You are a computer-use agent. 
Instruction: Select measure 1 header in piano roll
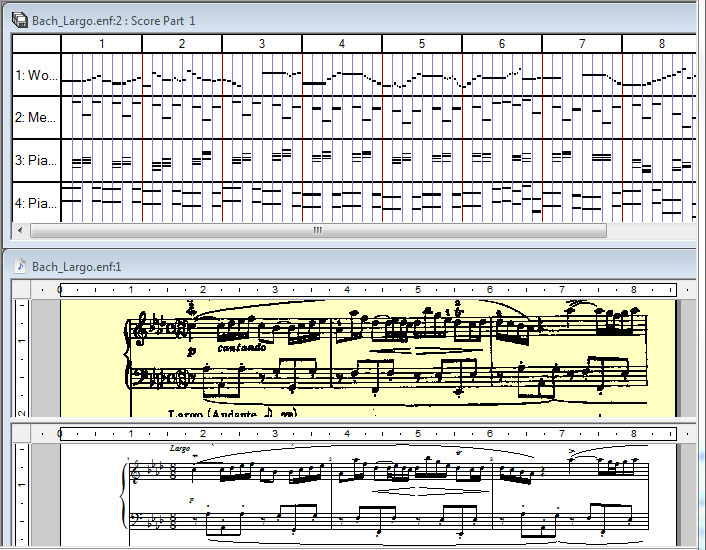pyautogui.click(x=101, y=44)
